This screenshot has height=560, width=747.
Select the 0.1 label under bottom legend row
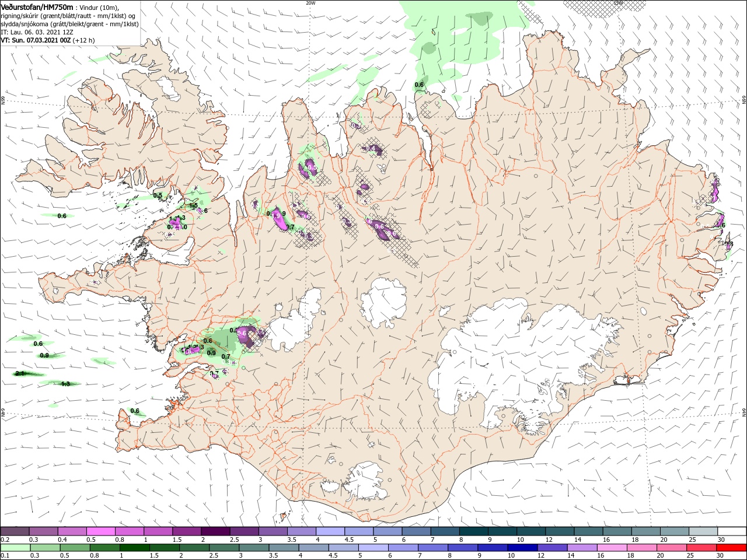click(5, 556)
